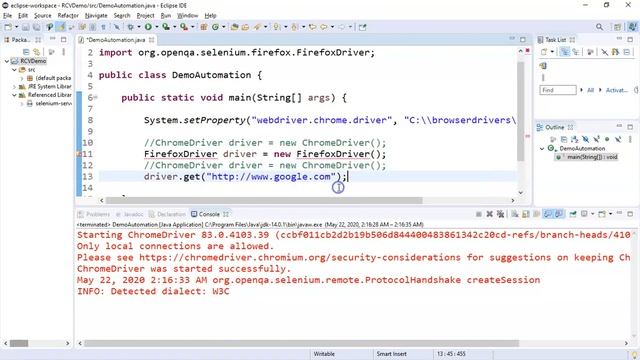Click the Back navigation arrow icon
Screen dimensions: 640x360
(x=324, y=27)
